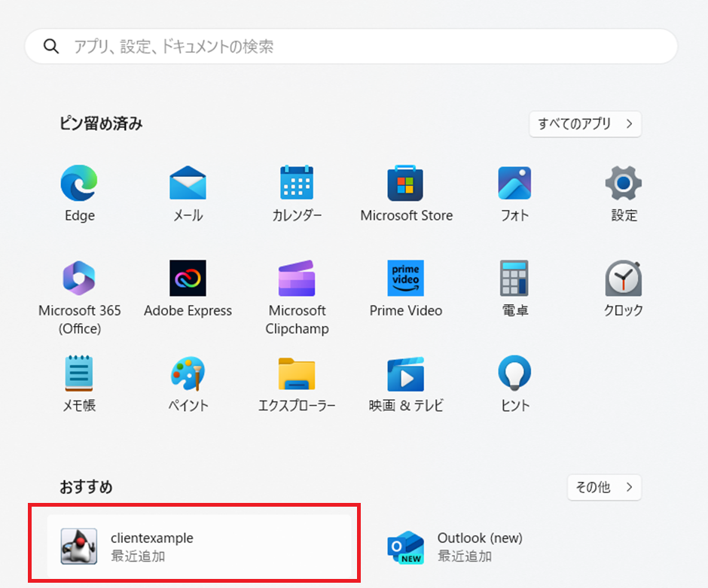Open Prime Video app
Image resolution: width=708 pixels, height=588 pixels.
(405, 278)
